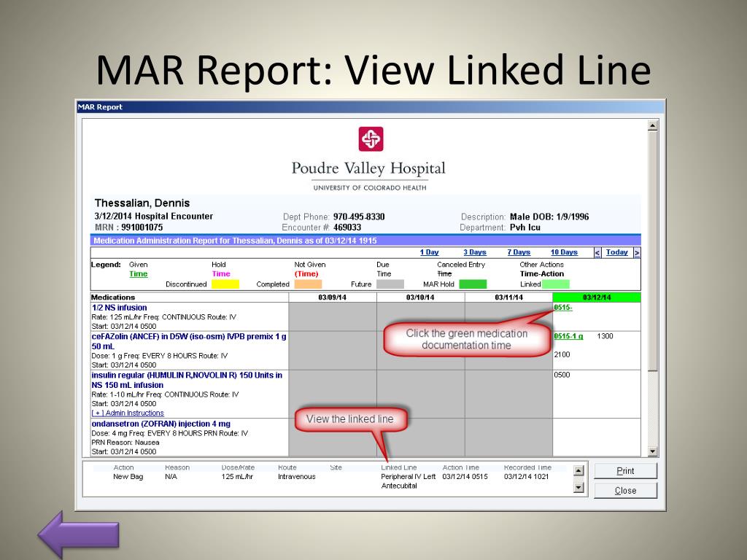Click the Pvh Icu department value
The image size is (747, 560).
coord(525,227)
